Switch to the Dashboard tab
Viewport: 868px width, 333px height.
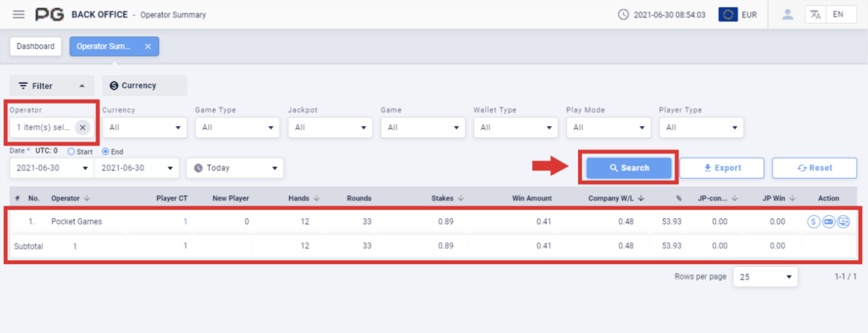click(x=35, y=46)
